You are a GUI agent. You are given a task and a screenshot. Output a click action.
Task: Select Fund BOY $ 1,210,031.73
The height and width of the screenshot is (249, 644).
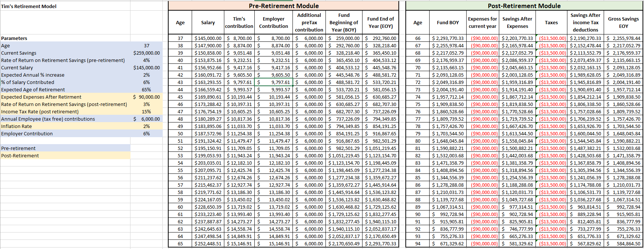[448, 192]
